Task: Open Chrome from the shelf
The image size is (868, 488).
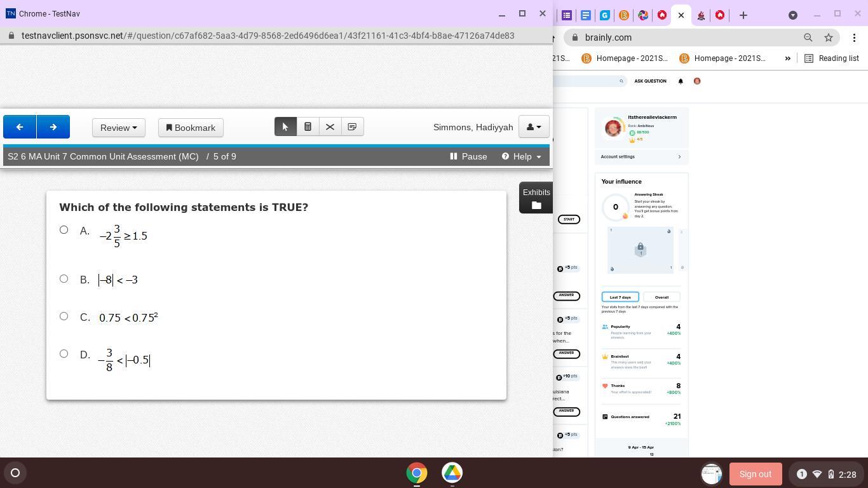Action: [x=417, y=473]
